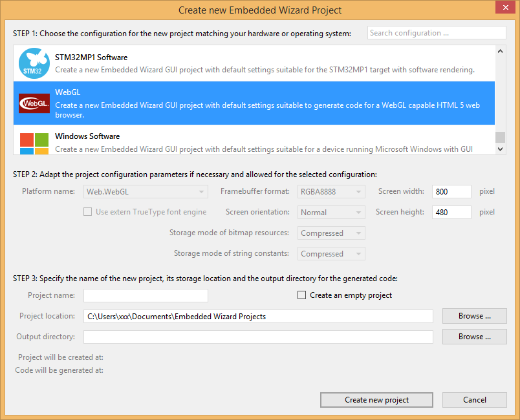Expand Storage mode of bitmap resources dropdown
Screen dimensions: 520x420
tap(331, 233)
